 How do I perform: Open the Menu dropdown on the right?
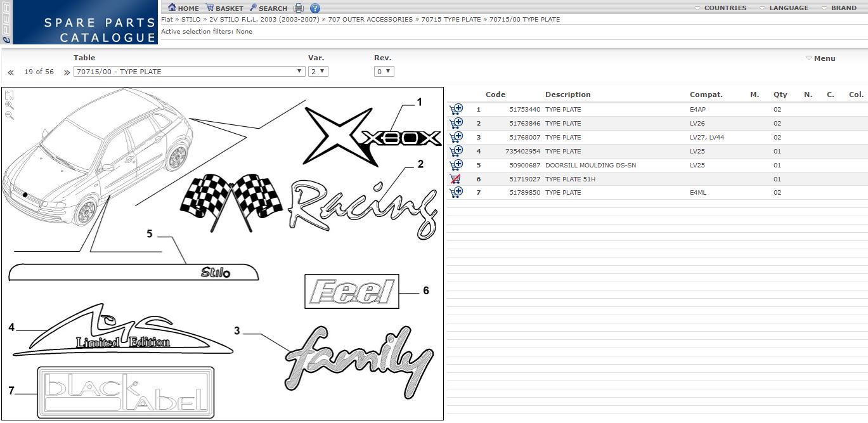[820, 58]
